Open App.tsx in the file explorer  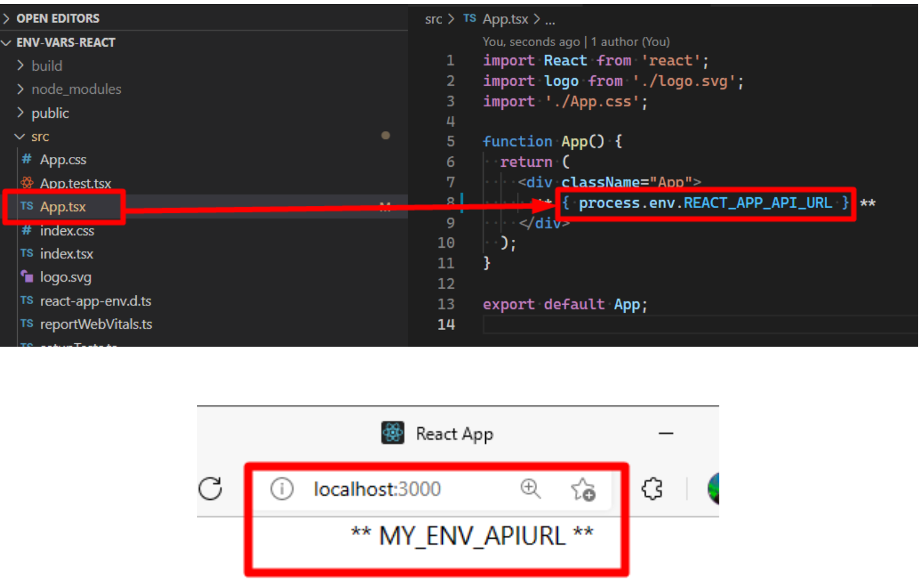(63, 207)
